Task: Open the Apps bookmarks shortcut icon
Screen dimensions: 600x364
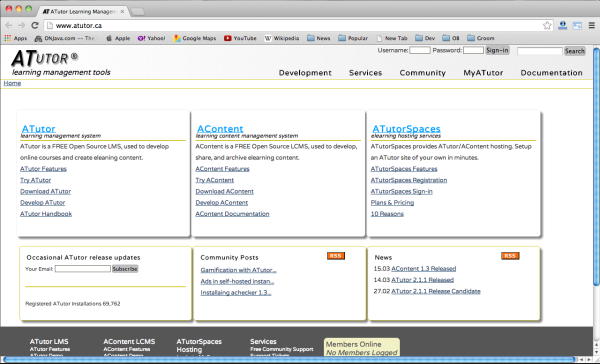Action: (8, 38)
